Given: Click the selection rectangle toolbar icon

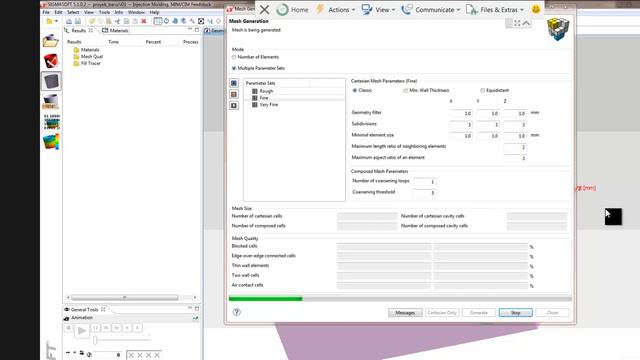Looking at the screenshot, I should (x=158, y=21).
